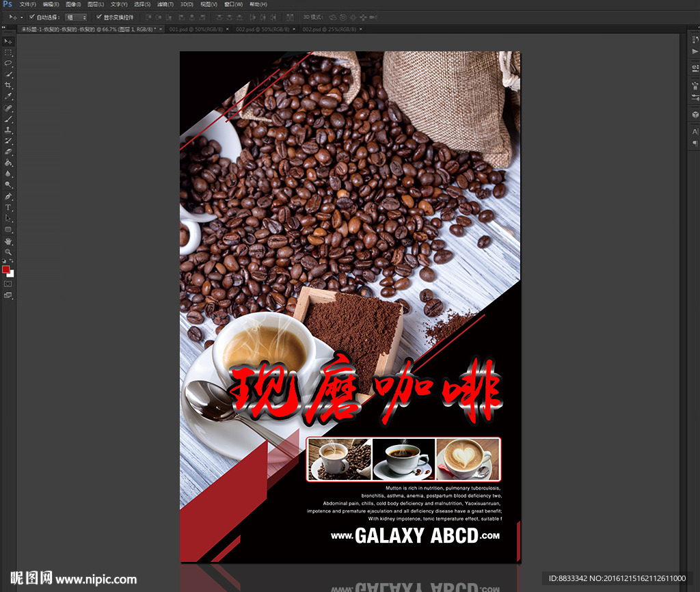Viewport: 700px width, 592px height.
Task: Pick the Hand tool
Action: point(8,241)
